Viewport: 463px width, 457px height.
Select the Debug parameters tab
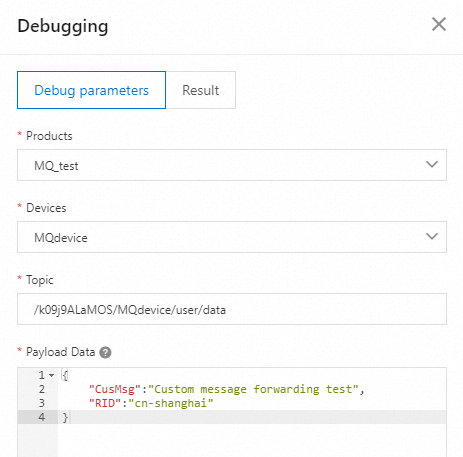(x=91, y=90)
